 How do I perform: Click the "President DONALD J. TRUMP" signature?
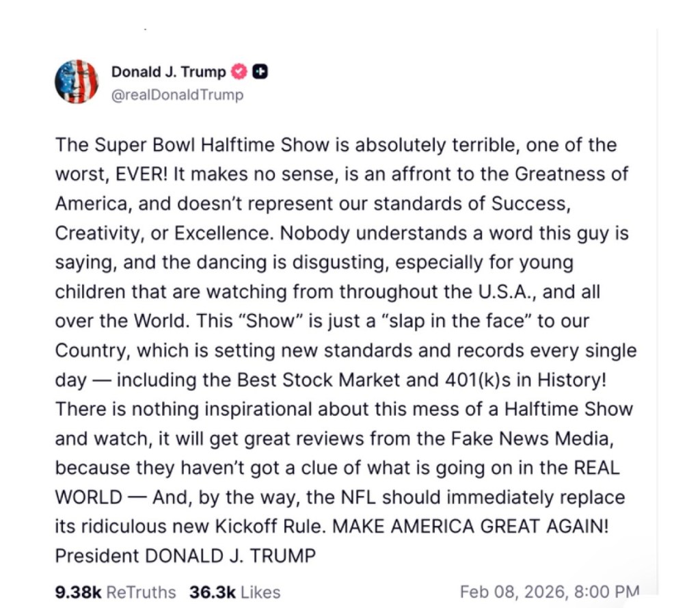point(185,555)
